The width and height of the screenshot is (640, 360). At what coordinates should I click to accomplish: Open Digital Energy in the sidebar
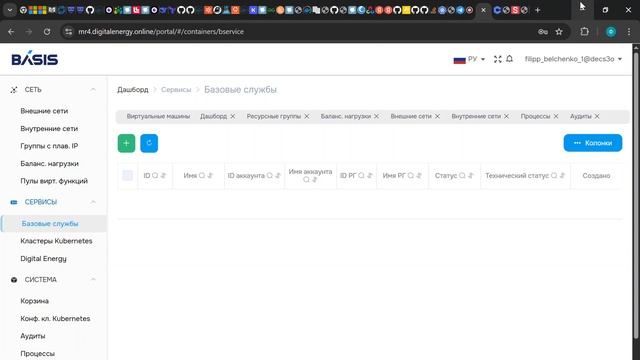43,259
